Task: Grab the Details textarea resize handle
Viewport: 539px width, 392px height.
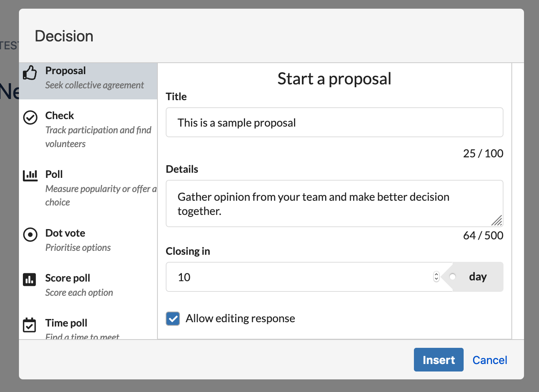Action: [x=497, y=221]
